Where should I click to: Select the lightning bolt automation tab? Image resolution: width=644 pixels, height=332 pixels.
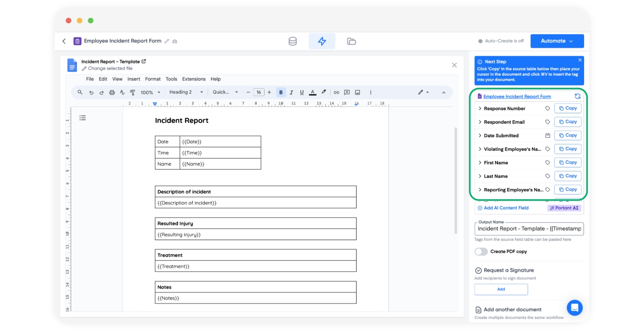coord(322,41)
